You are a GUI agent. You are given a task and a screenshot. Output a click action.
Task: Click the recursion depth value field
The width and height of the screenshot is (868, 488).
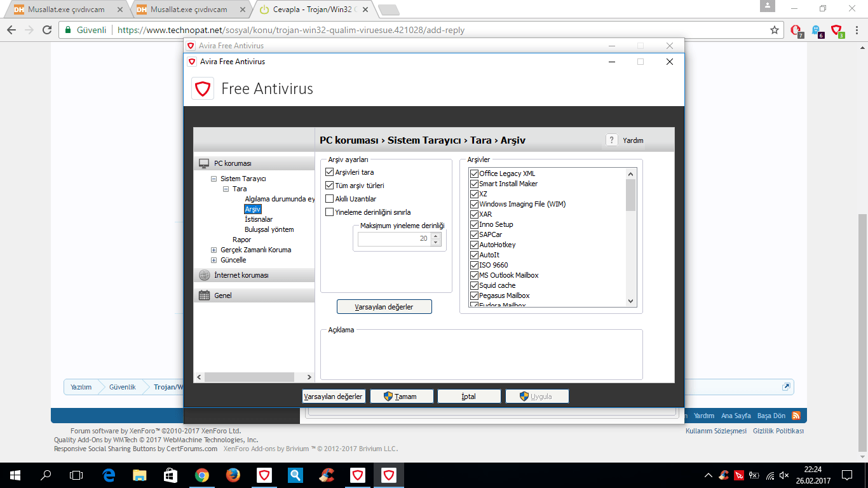394,239
